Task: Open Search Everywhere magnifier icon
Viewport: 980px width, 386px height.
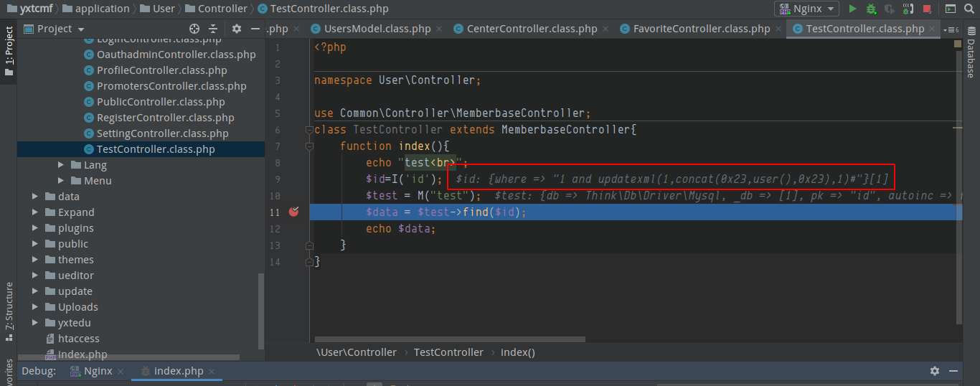Action: tap(969, 9)
